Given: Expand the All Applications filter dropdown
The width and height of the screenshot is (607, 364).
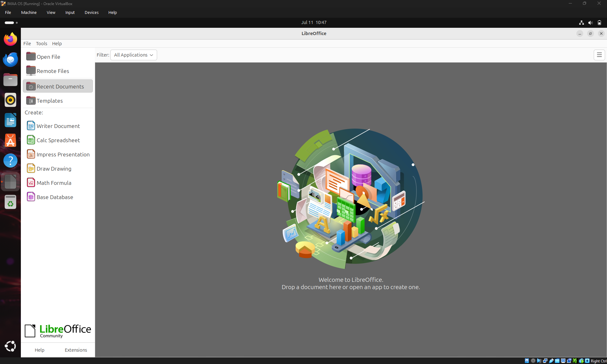Looking at the screenshot, I should pyautogui.click(x=133, y=55).
